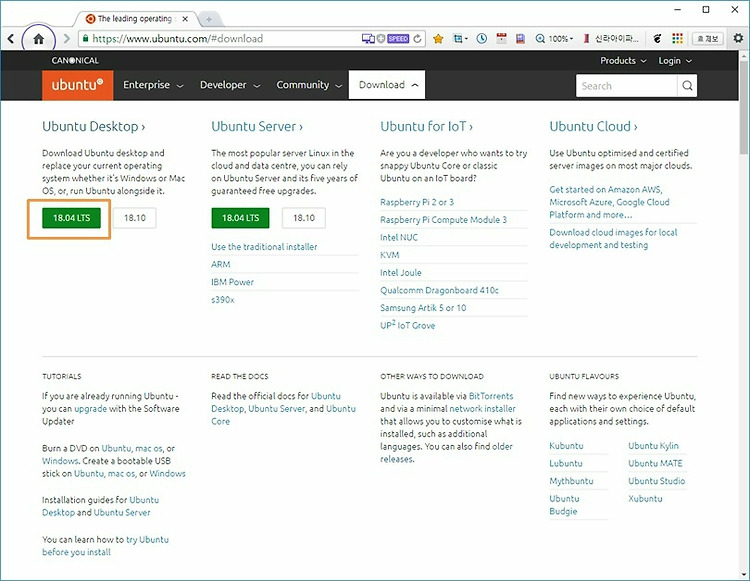
Task: Select Ubuntu Server 18.10 button
Action: 304,218
